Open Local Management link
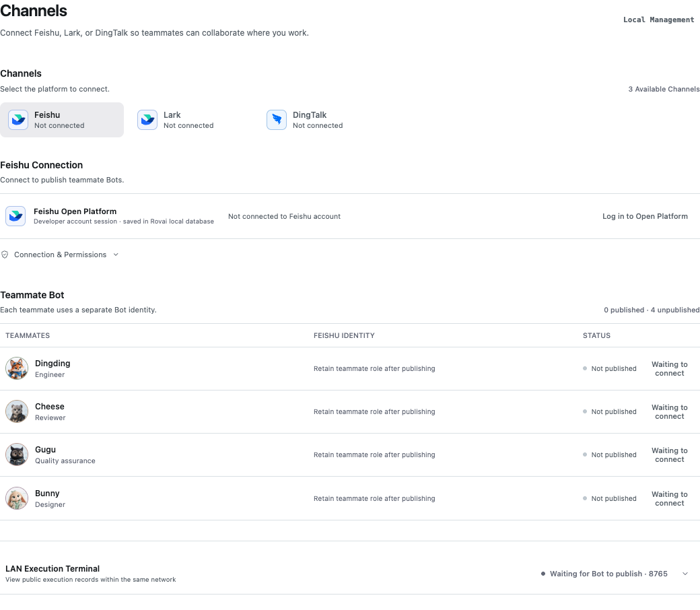The height and width of the screenshot is (610, 700). [x=658, y=20]
